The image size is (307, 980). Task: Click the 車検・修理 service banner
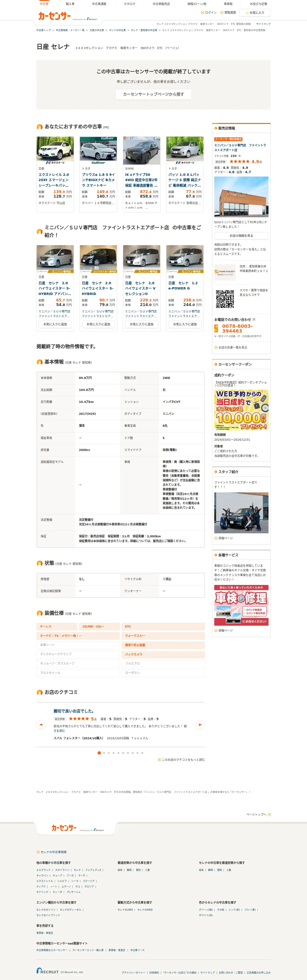click(241, 605)
